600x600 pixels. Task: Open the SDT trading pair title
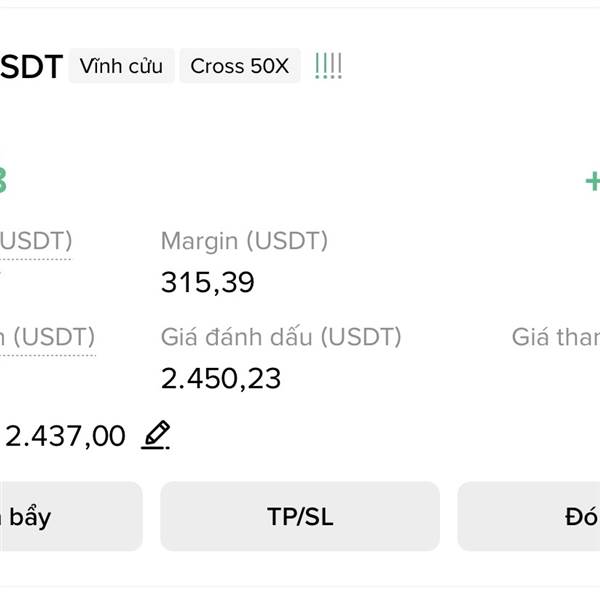tap(31, 67)
